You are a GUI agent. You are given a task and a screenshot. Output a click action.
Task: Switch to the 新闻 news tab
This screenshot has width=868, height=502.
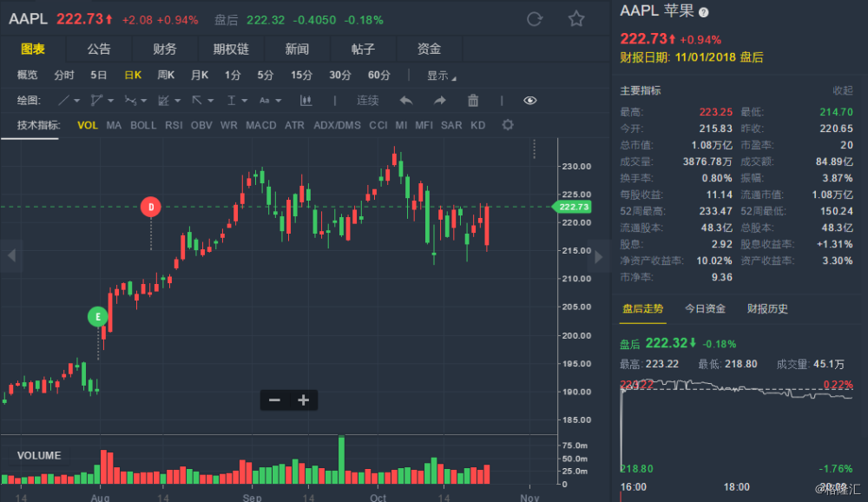click(x=297, y=50)
